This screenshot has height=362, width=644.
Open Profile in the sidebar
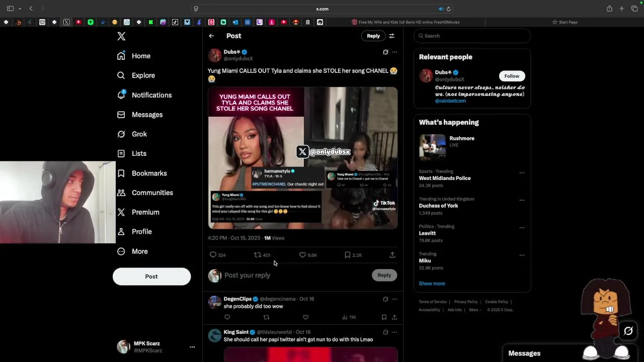[x=134, y=232]
